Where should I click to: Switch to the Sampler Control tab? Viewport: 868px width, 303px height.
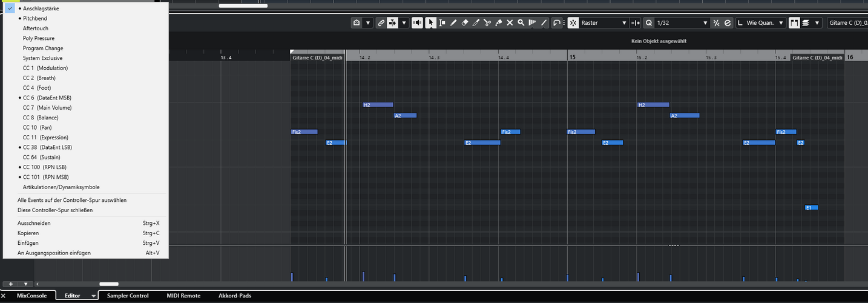128,296
